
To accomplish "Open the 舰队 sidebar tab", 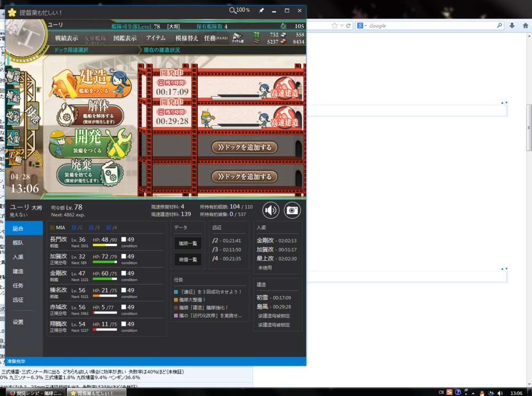I will 24,243.
